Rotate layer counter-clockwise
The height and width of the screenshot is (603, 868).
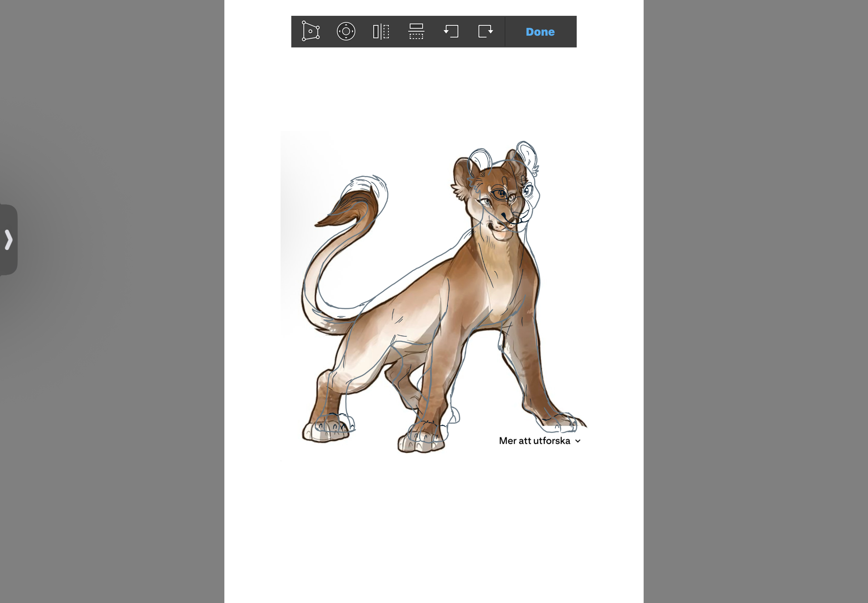click(451, 31)
